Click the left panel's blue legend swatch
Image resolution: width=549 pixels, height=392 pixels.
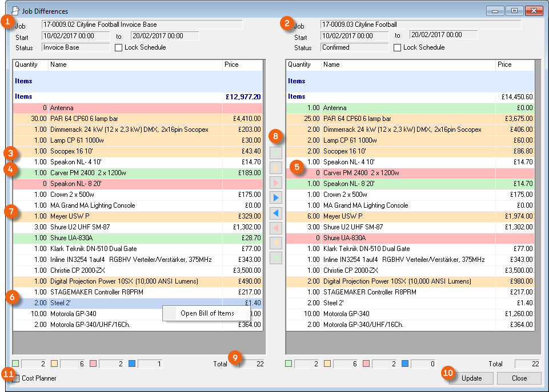point(132,363)
